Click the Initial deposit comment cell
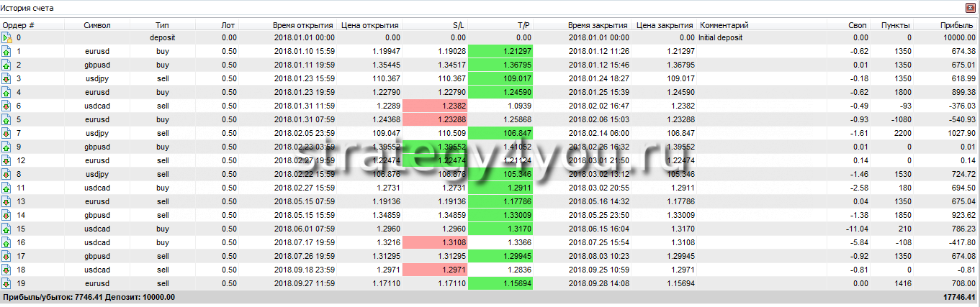Viewport: 980px width, 307px height. pyautogui.click(x=721, y=37)
